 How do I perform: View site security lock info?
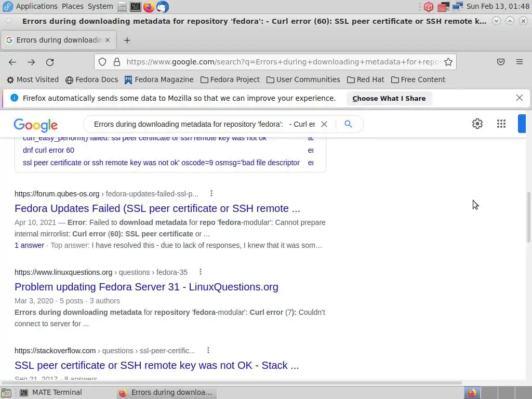click(x=117, y=62)
